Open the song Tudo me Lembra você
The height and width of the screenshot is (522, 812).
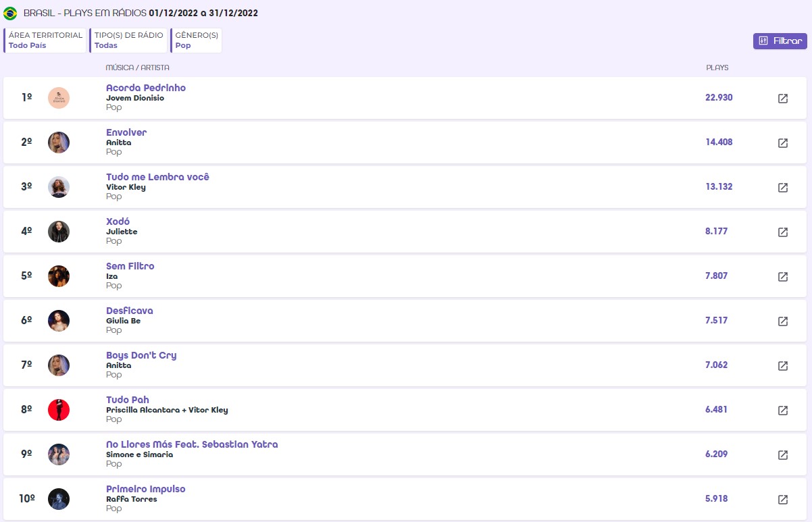(x=157, y=177)
